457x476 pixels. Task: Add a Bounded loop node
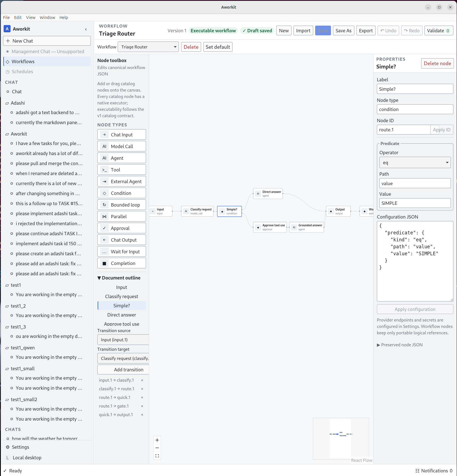[122, 205]
